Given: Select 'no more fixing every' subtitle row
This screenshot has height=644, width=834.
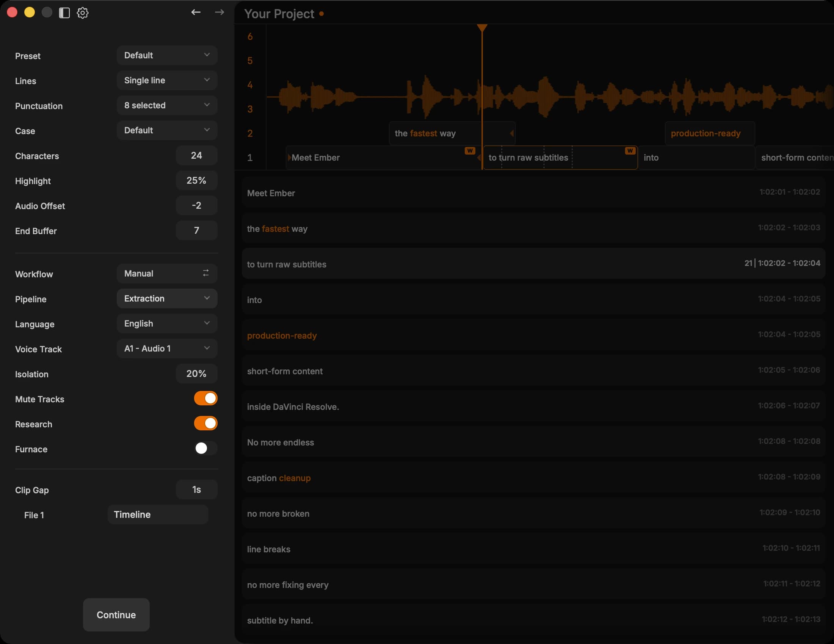Looking at the screenshot, I should coord(533,584).
